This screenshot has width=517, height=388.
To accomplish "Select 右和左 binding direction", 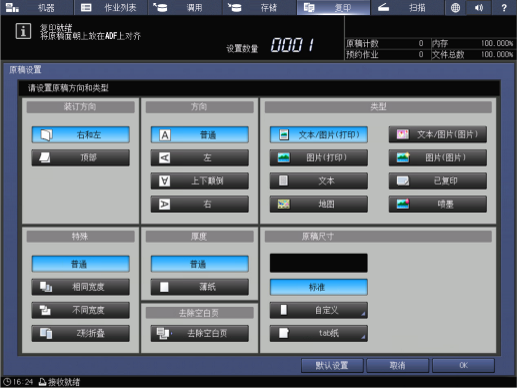I will point(81,134).
